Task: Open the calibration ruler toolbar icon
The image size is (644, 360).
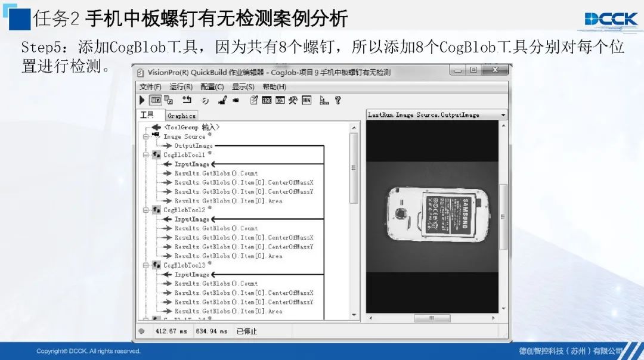Action: [324, 100]
